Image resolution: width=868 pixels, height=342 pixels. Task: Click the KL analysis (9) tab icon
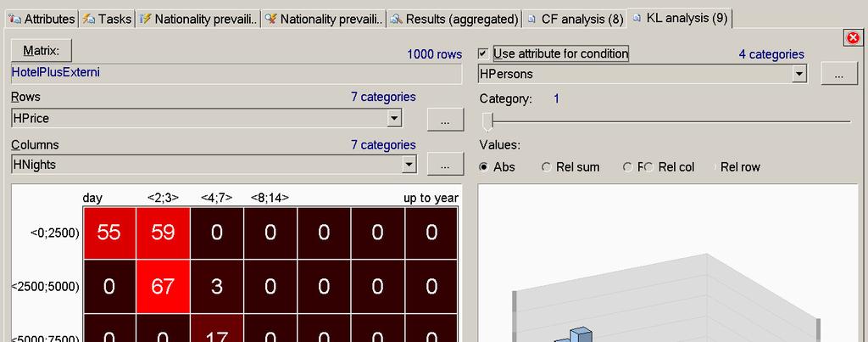tap(637, 19)
